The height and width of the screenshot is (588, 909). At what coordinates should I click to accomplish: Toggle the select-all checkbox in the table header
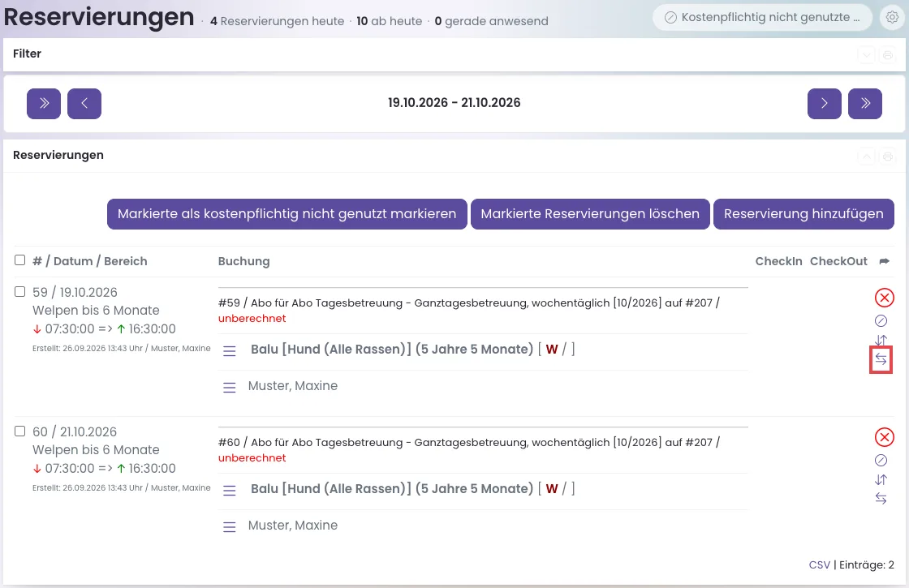pyautogui.click(x=19, y=260)
